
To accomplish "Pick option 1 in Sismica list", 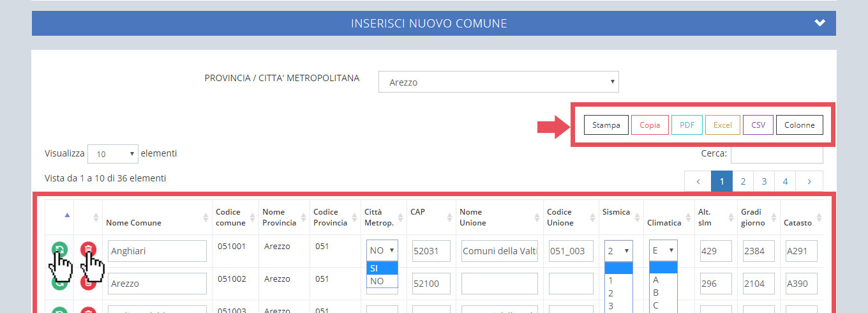I will coord(618,280).
